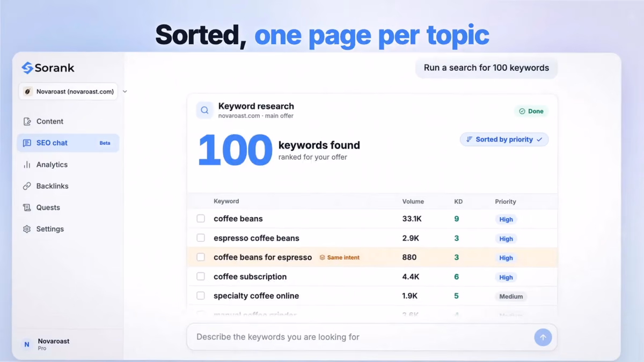This screenshot has height=362, width=644.
Task: Click the Keyword research magnifier icon
Action: [x=204, y=110]
